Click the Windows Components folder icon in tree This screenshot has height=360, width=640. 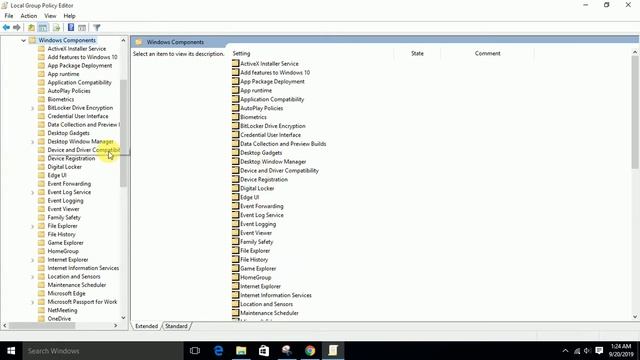32,40
